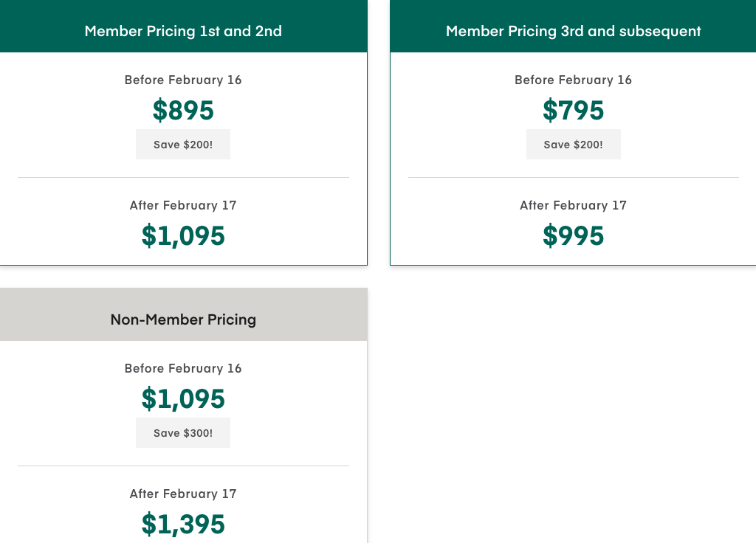The width and height of the screenshot is (756, 543).
Task: Click "After February 17" above the $995 price
Action: [x=573, y=205]
